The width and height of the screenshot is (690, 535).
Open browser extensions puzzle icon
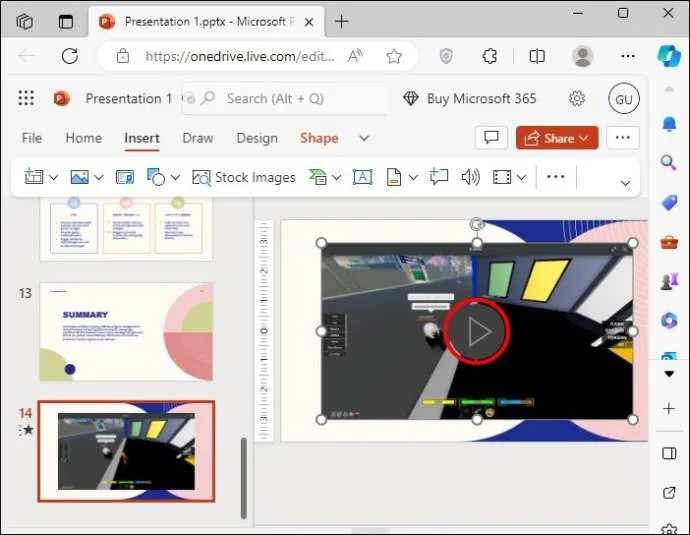(x=490, y=56)
